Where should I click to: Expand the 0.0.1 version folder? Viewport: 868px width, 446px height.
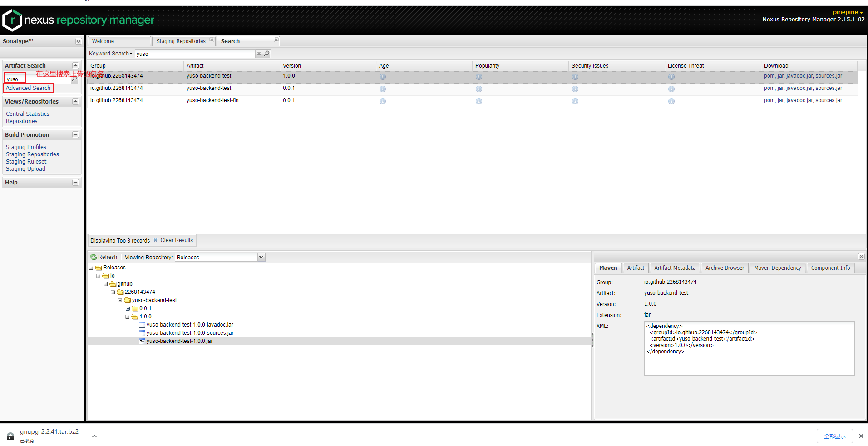(x=128, y=308)
